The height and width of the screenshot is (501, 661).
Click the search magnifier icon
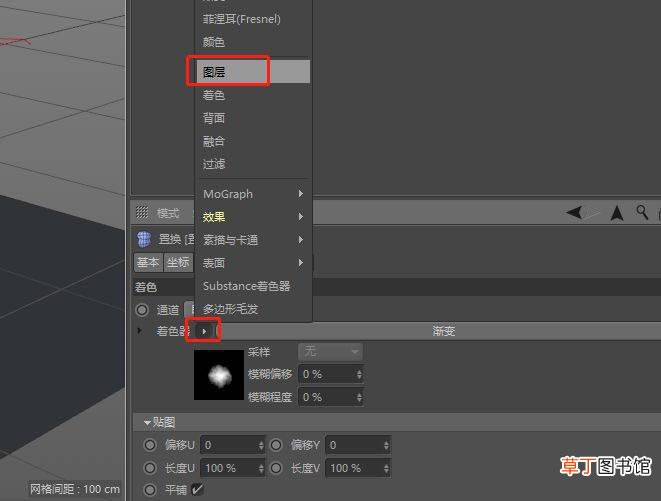[642, 212]
